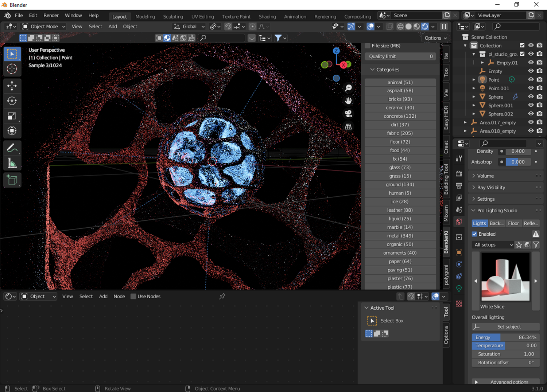Image resolution: width=547 pixels, height=392 pixels.
Task: Uncheck Enabled in Pro Lighting Studio
Action: (474, 234)
